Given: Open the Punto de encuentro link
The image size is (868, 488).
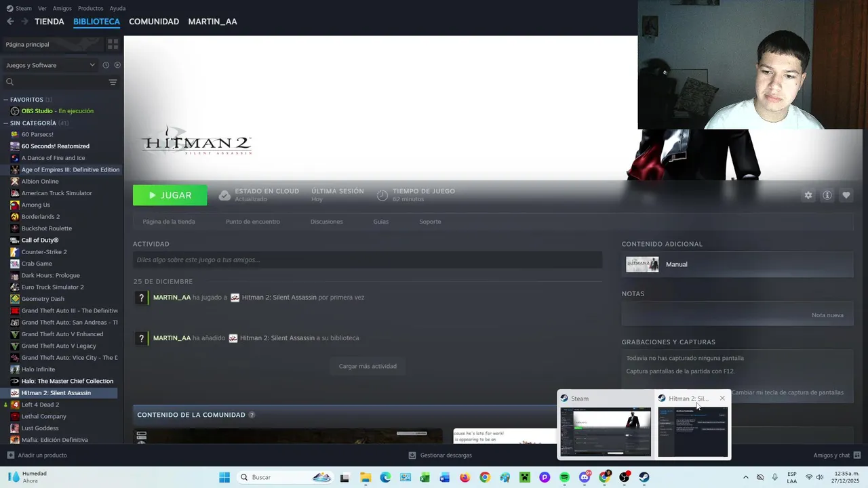Looking at the screenshot, I should pos(253,222).
